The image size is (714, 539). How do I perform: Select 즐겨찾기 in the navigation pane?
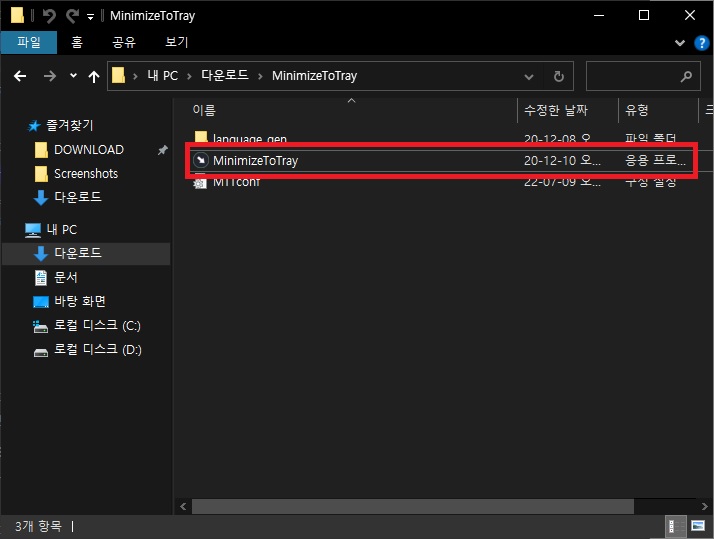(70, 125)
